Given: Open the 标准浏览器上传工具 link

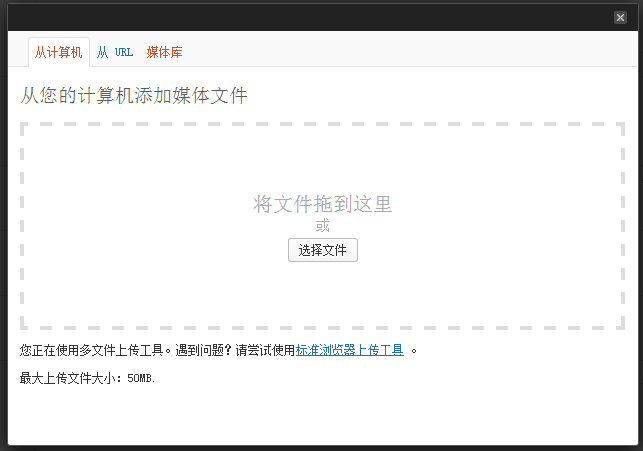Looking at the screenshot, I should [350, 350].
